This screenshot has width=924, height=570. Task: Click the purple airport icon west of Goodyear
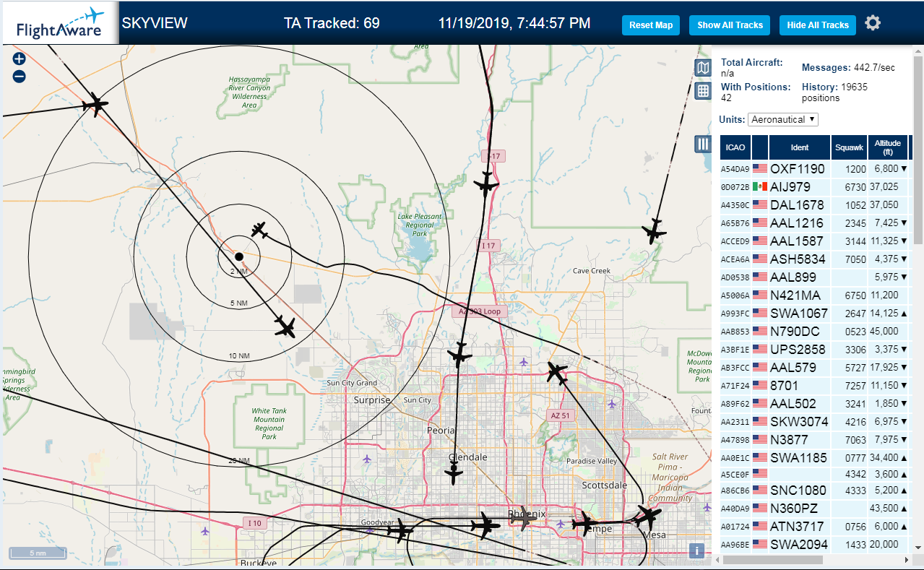206,531
